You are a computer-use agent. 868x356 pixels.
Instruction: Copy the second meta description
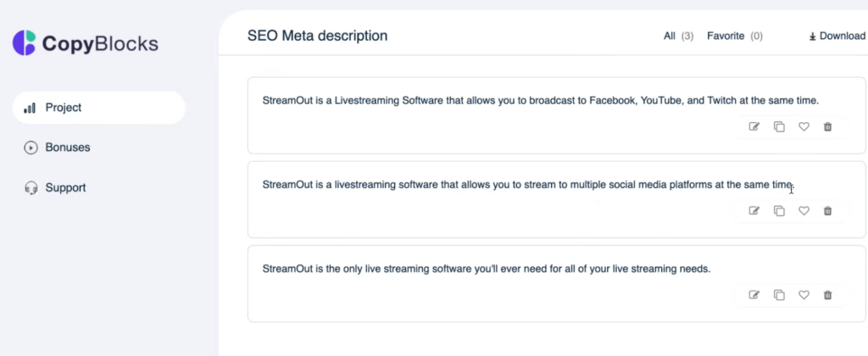779,211
